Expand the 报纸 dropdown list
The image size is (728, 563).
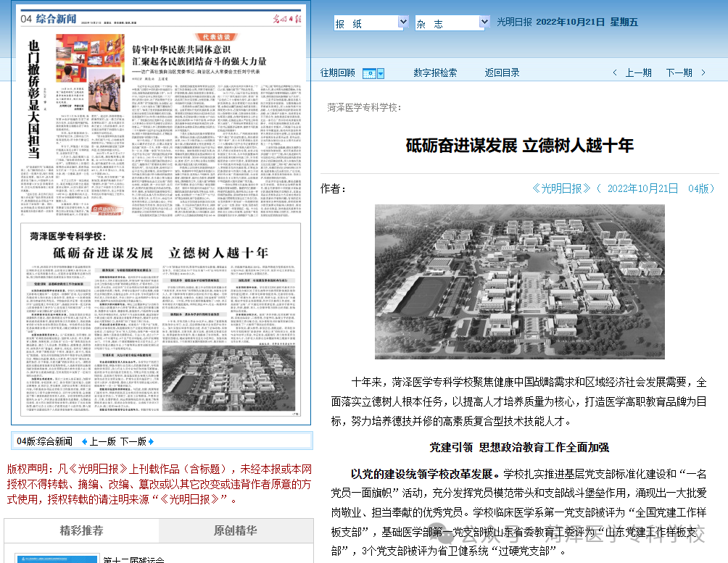click(x=403, y=23)
